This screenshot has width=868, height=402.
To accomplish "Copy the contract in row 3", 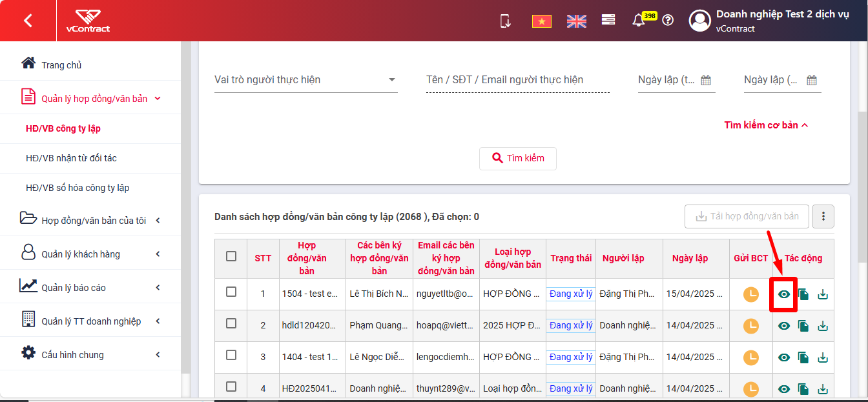I will pyautogui.click(x=803, y=357).
